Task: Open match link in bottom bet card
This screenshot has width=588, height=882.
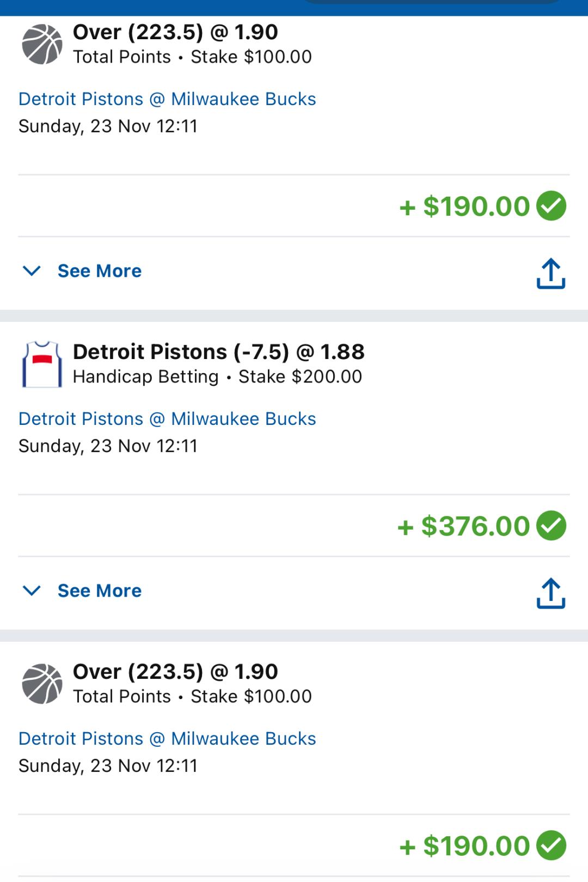Action: coord(167,739)
